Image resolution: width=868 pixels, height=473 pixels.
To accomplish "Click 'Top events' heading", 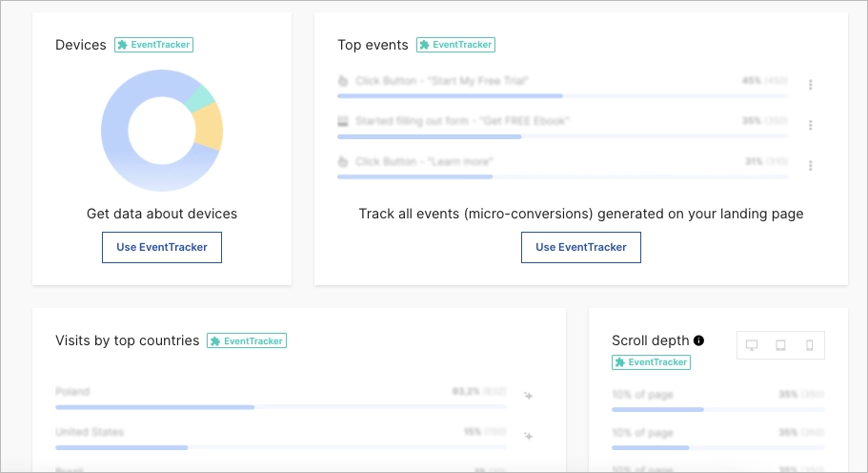I will tap(373, 45).
